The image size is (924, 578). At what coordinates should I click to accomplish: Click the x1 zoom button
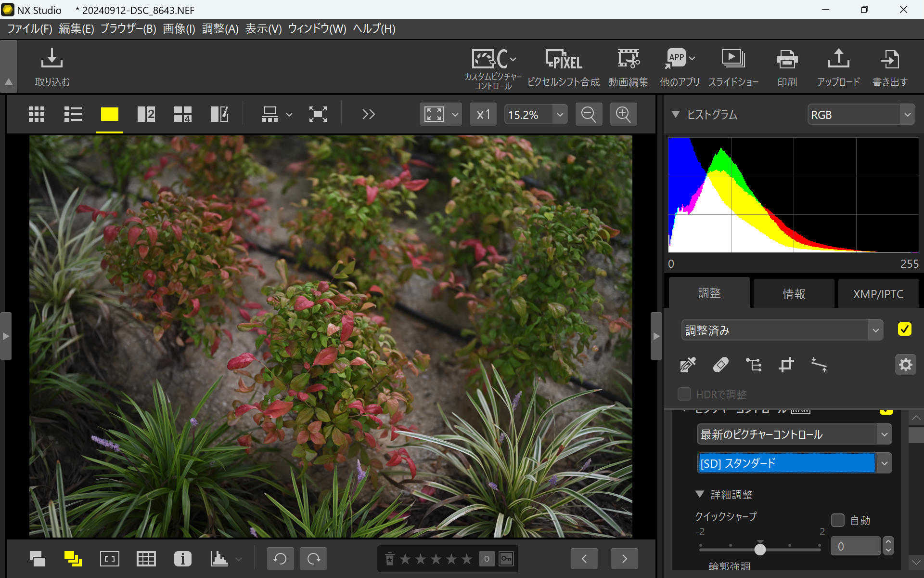483,115
